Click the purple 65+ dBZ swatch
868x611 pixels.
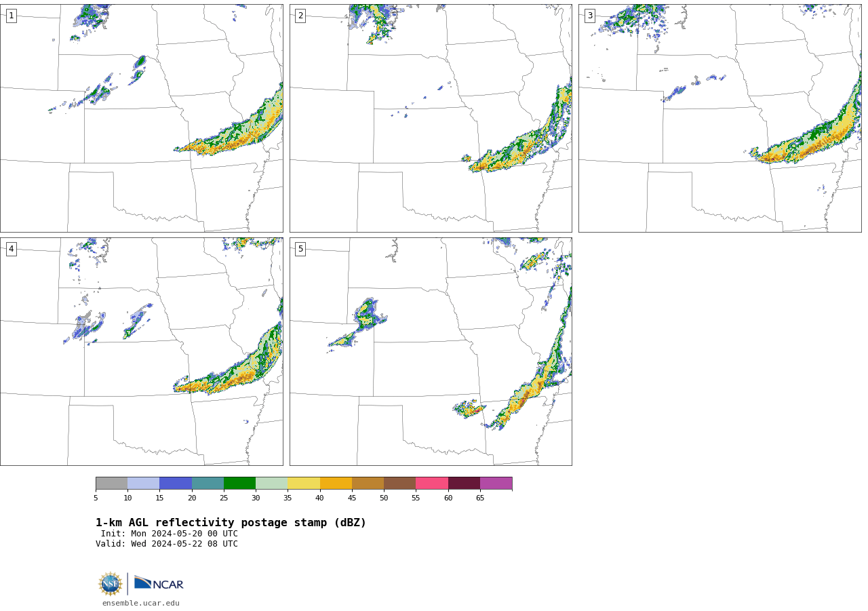pyautogui.click(x=496, y=484)
